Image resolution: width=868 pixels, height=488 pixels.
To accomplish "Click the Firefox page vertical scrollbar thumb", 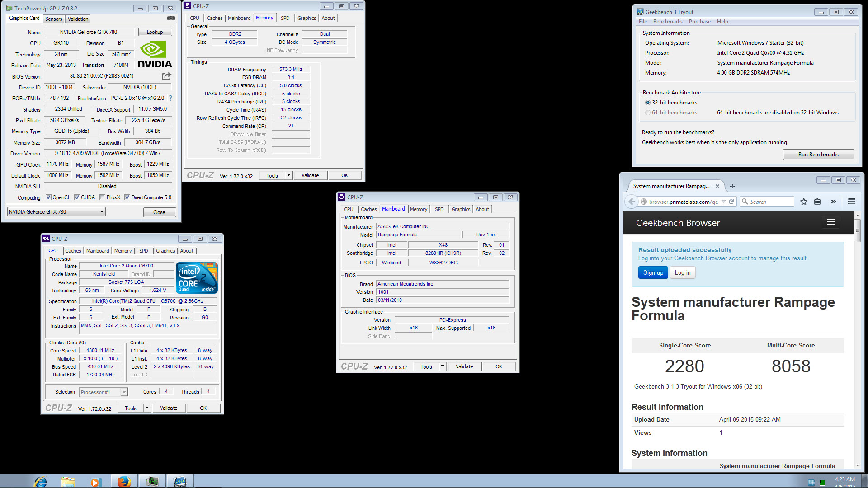I will tap(857, 230).
